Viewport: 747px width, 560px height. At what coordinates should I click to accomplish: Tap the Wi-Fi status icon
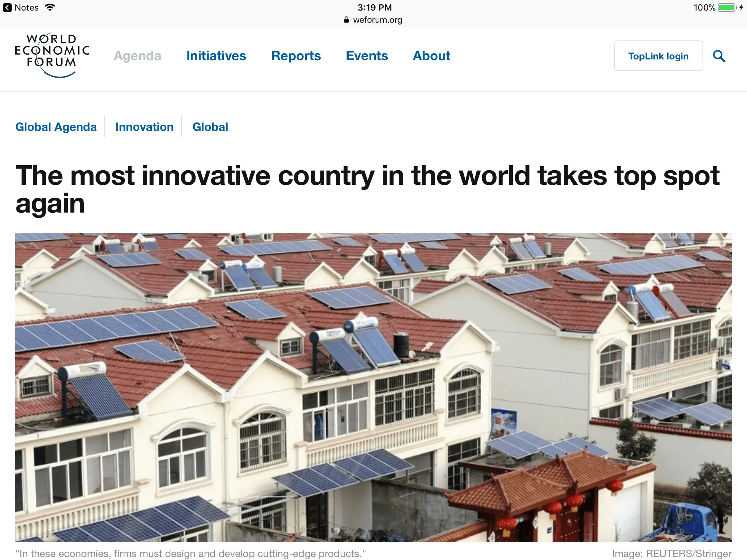click(50, 7)
